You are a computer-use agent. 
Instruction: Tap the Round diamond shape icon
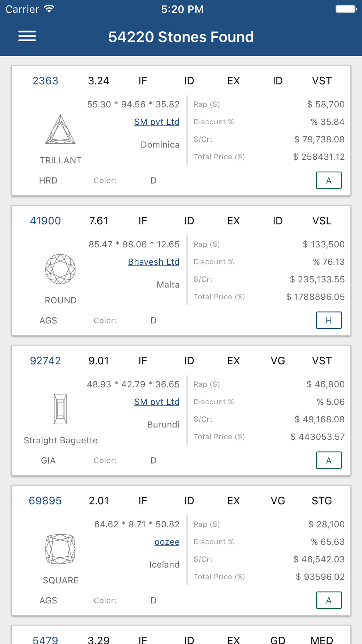pos(60,269)
